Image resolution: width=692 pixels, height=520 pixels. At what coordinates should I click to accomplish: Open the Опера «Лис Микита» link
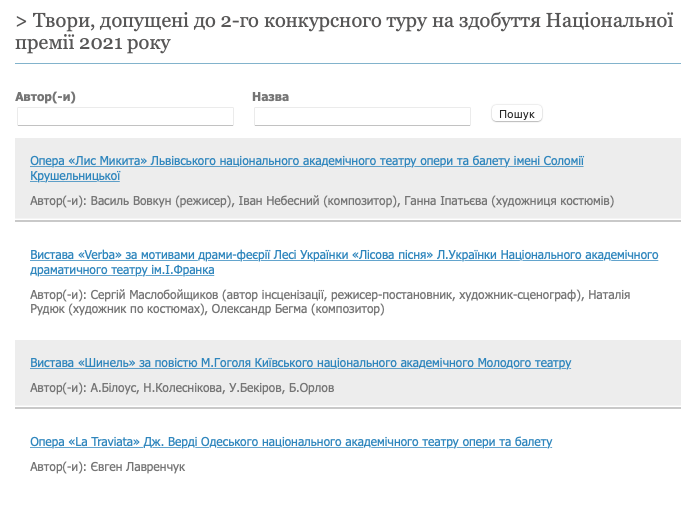point(307,168)
